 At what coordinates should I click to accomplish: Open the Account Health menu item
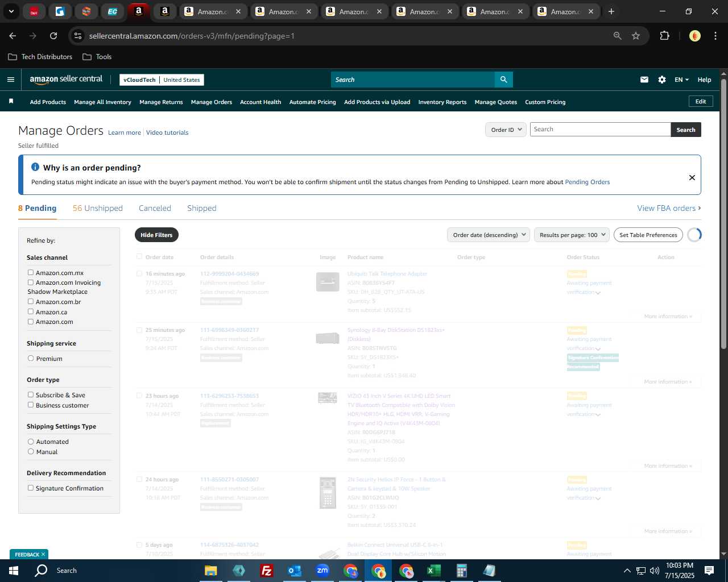(260, 102)
